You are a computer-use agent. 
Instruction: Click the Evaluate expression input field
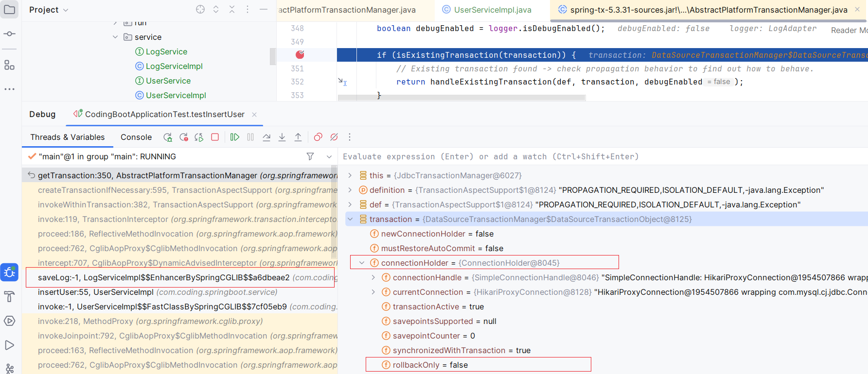point(603,156)
